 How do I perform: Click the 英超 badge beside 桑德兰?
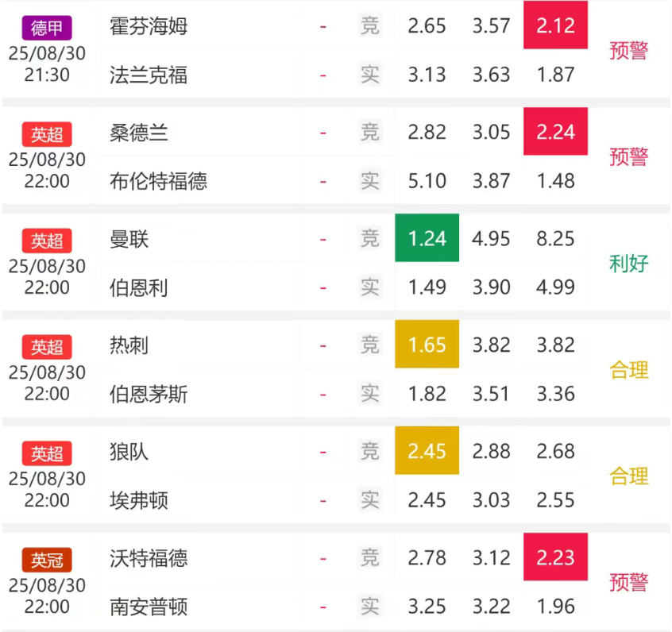click(47, 135)
